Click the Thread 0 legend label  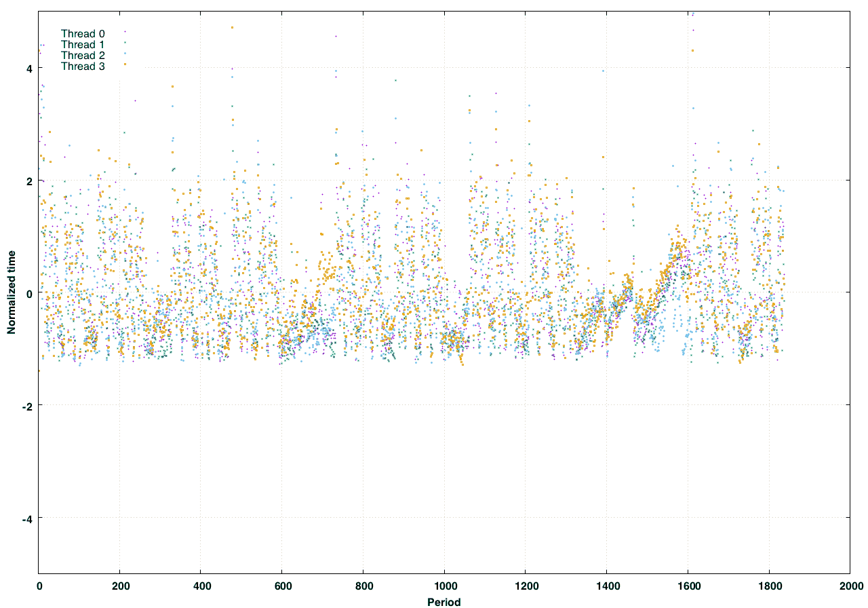click(83, 33)
